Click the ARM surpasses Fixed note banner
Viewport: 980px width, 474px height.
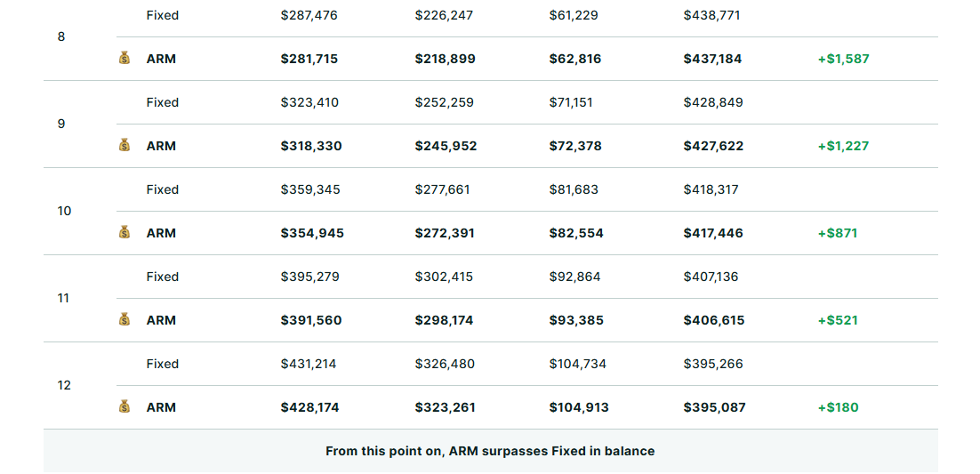tap(491, 451)
